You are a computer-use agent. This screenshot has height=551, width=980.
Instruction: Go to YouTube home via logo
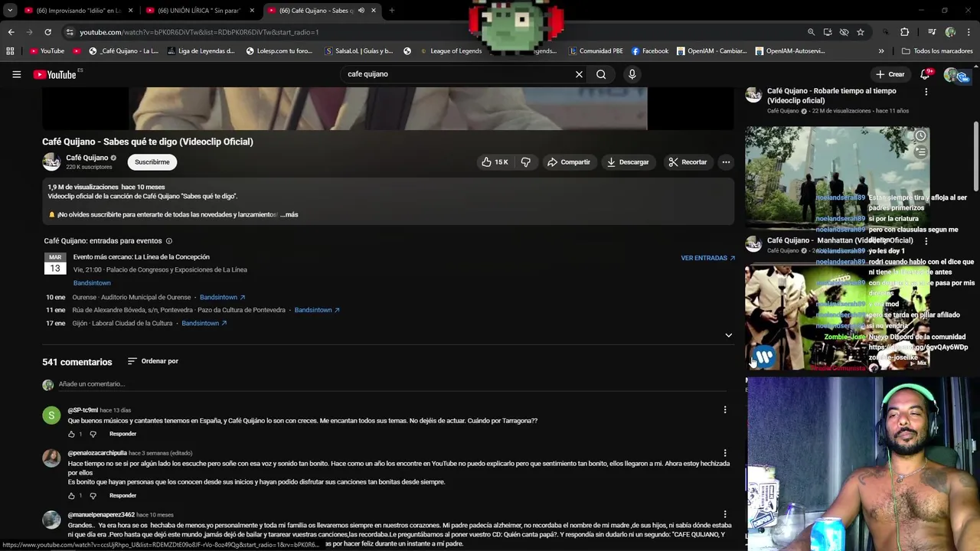pyautogui.click(x=54, y=74)
